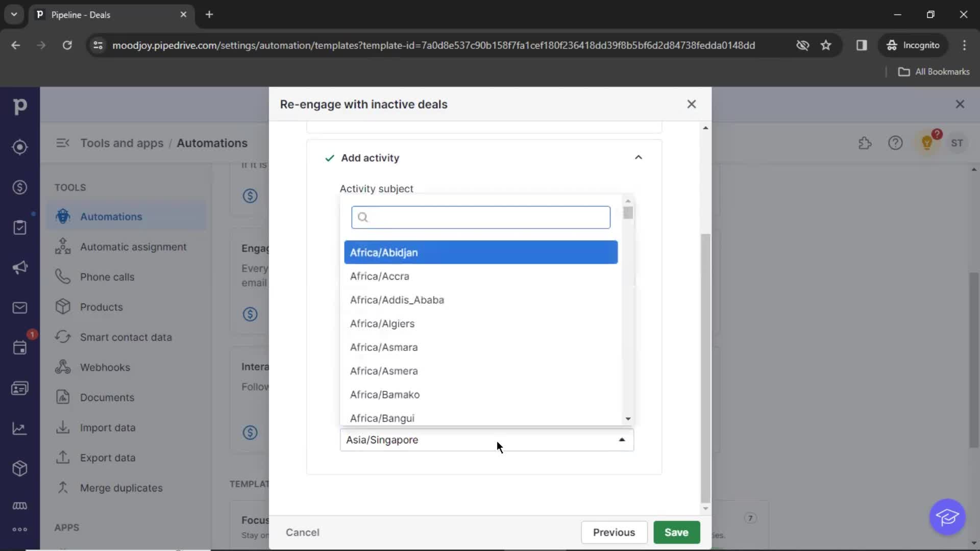Click the Cancel link
This screenshot has width=980, height=551.
click(x=302, y=532)
